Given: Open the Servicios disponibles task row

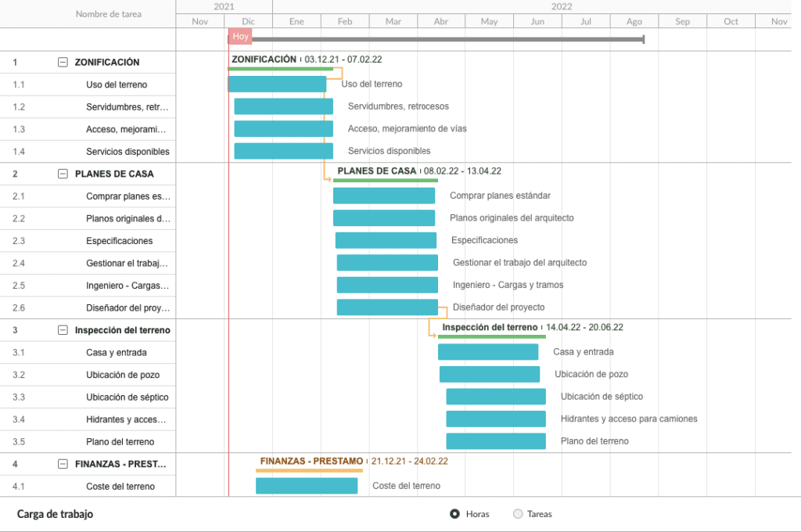Looking at the screenshot, I should point(88,152).
